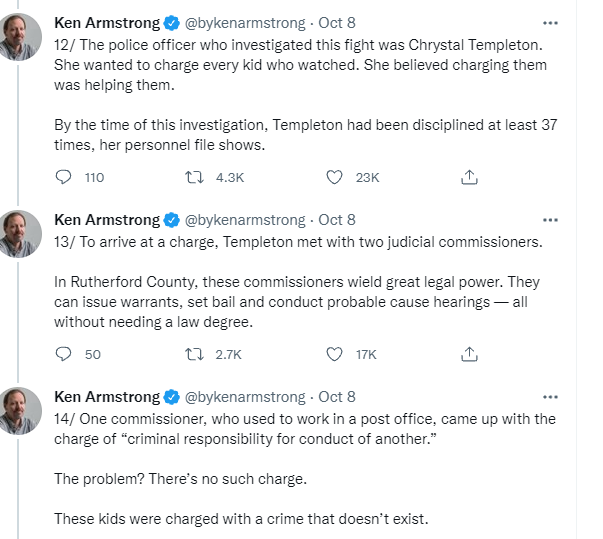Click Ken Armstrong's name on 14/ tweet
The height and width of the screenshot is (539, 603).
(x=107, y=397)
